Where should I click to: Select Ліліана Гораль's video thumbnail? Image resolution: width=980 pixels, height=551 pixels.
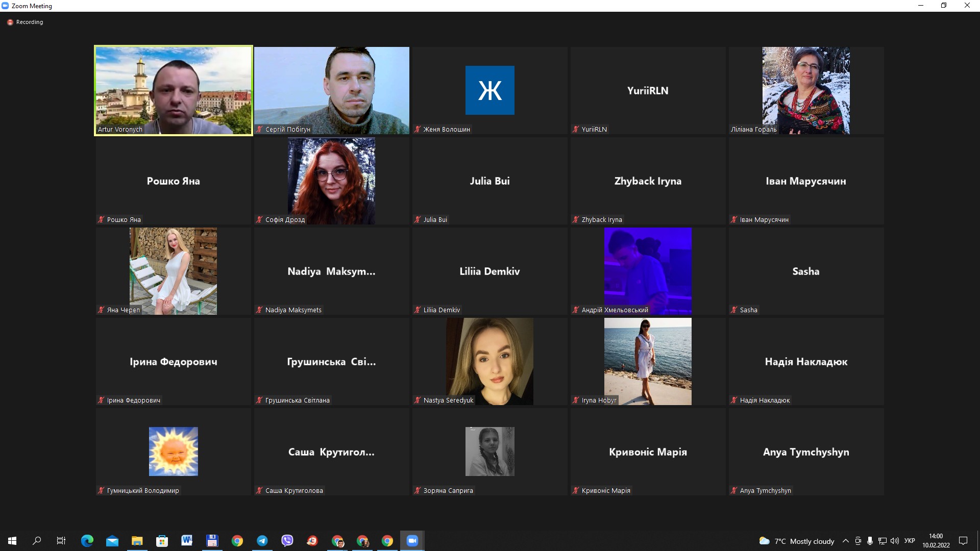click(x=806, y=90)
